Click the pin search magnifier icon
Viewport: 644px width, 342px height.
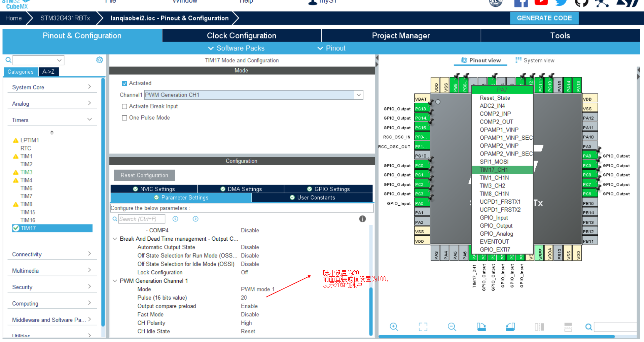point(588,327)
